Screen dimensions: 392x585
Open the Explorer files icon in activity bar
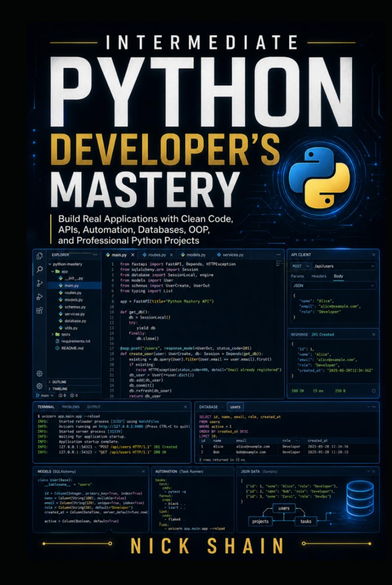pyautogui.click(x=39, y=256)
